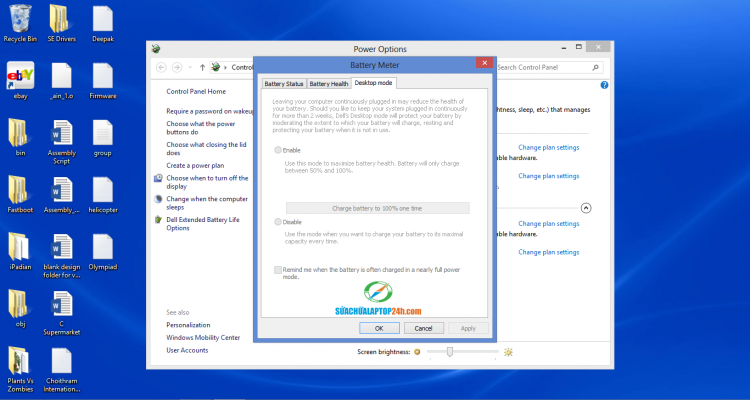Viewport: 750px width, 400px height.
Task: Select the Disable desktop mode radio button
Action: (278, 222)
